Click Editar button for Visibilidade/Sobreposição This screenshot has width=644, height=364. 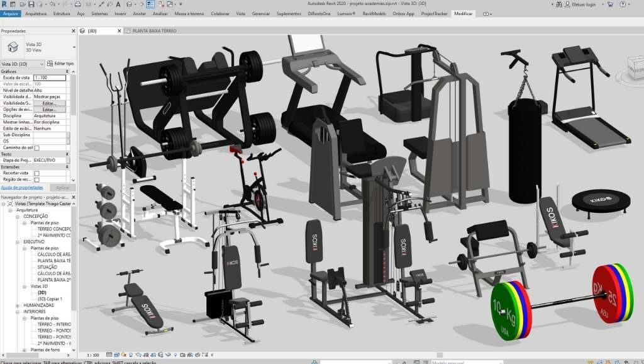tap(49, 103)
